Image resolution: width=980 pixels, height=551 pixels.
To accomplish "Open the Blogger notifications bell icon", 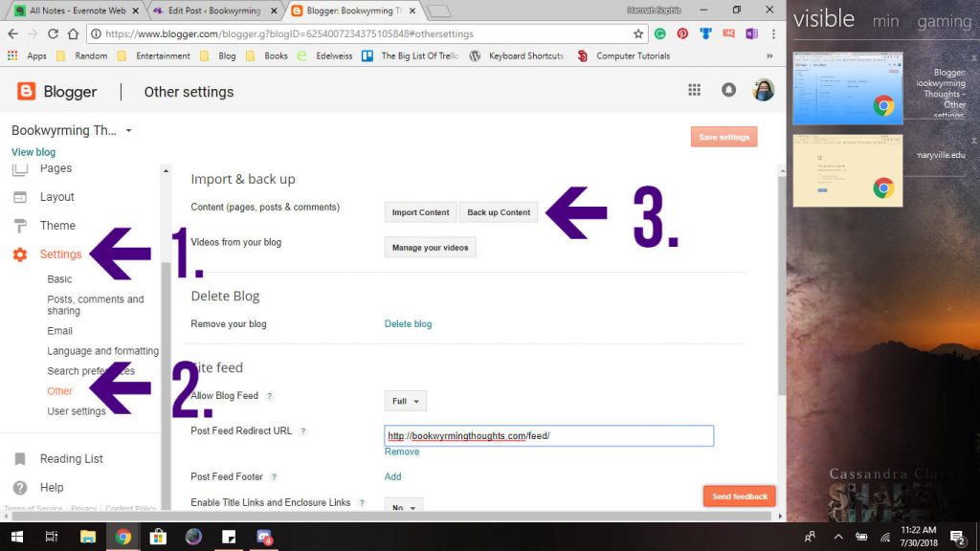I will (728, 90).
